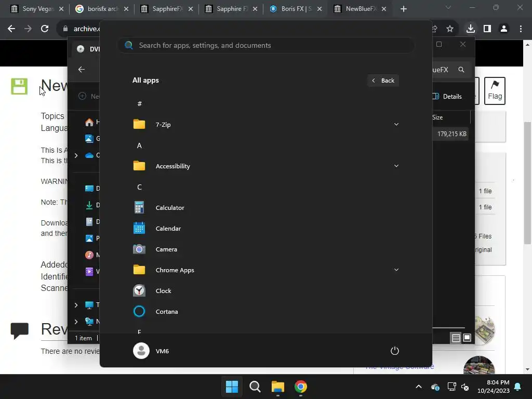Expand OneDrive tree node in Explorer

tap(76, 155)
